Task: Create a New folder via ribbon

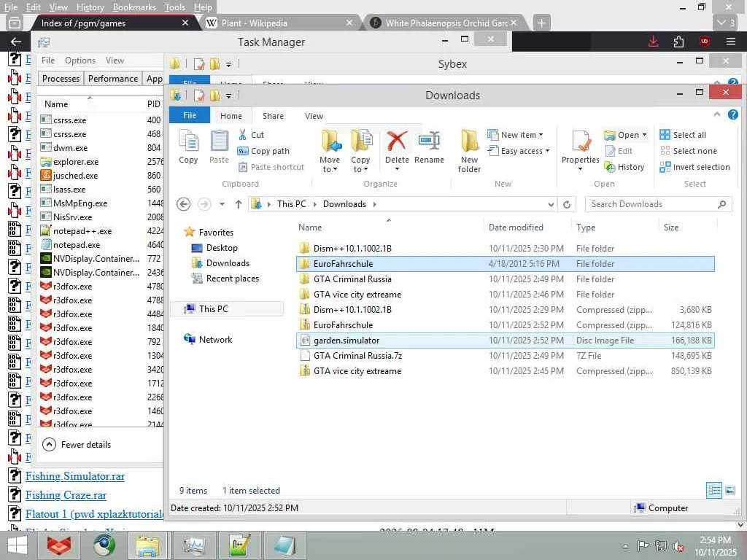Action: pos(469,150)
